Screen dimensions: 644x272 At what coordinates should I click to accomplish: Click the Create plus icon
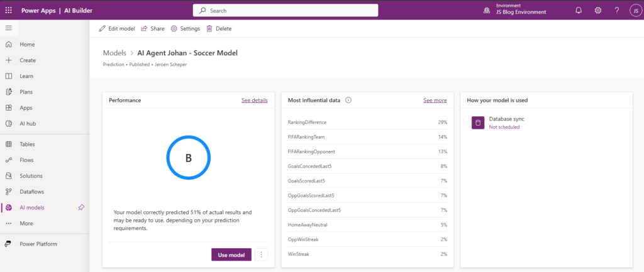pos(9,60)
